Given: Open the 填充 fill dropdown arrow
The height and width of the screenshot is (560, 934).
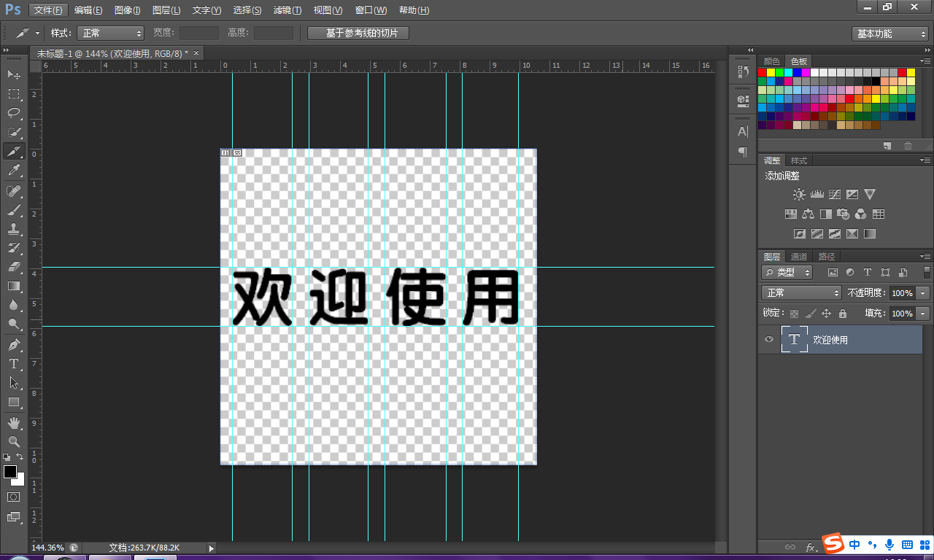Looking at the screenshot, I should pos(923,314).
